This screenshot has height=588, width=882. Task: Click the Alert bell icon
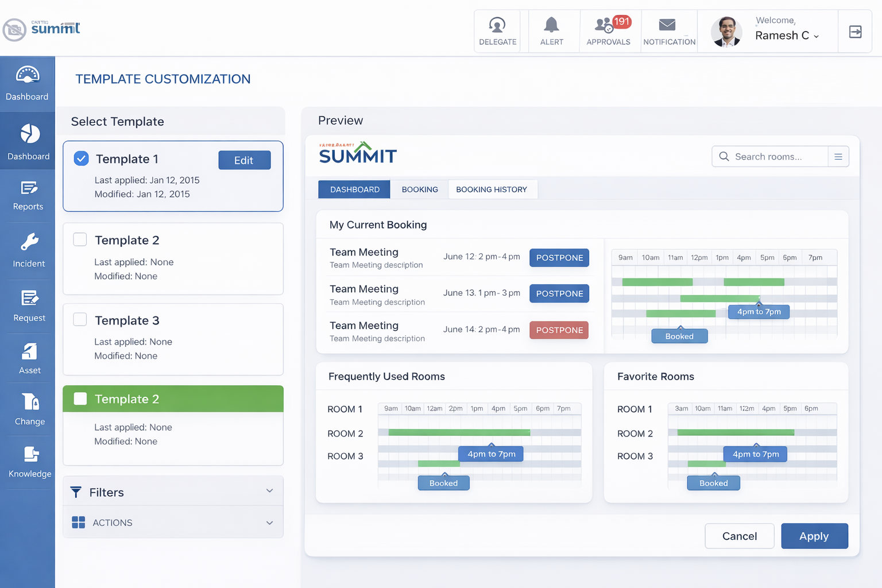[x=551, y=31]
